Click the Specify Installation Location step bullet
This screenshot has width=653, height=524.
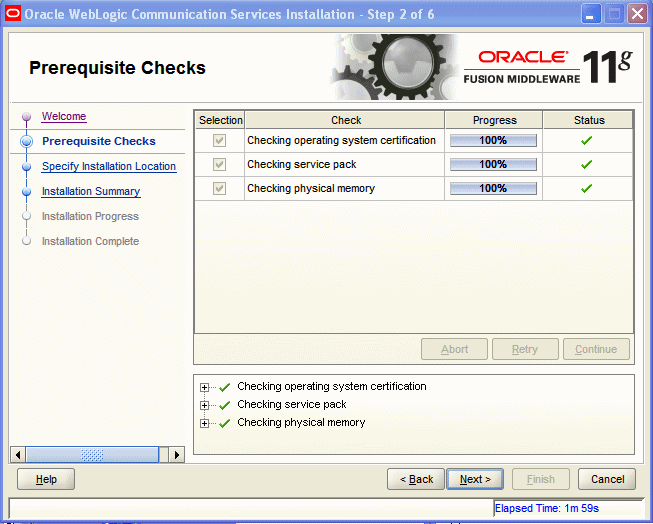click(x=26, y=167)
